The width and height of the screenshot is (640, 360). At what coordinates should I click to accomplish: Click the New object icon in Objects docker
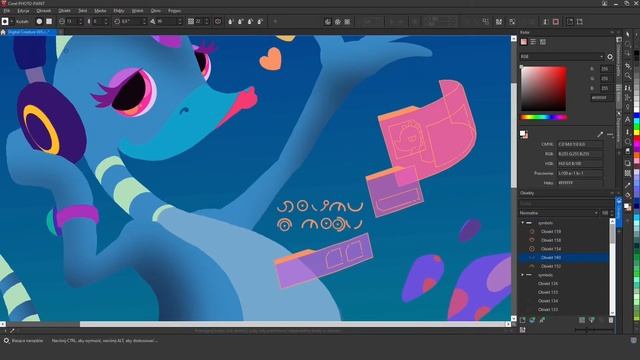[523, 320]
